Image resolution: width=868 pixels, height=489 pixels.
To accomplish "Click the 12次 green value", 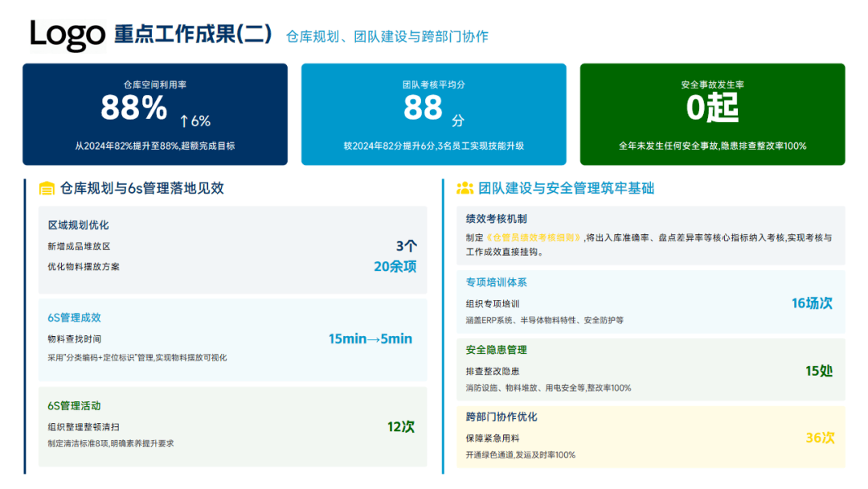I will click(400, 427).
